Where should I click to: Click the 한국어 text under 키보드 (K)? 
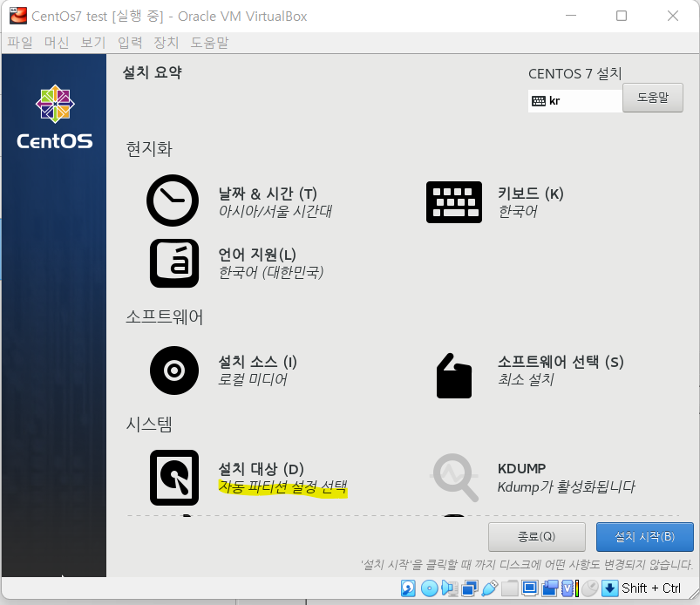click(518, 211)
